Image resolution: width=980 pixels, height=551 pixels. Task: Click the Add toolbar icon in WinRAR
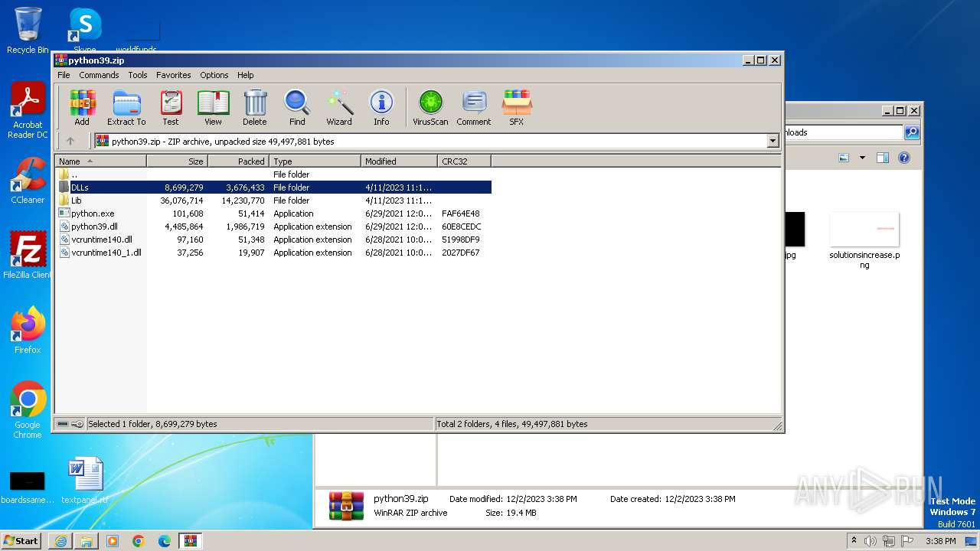coord(82,108)
